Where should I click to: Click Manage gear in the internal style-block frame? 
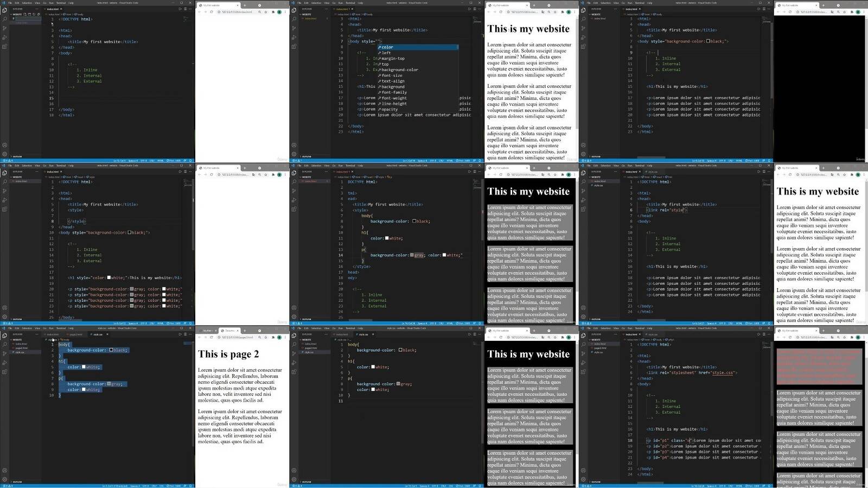294,317
